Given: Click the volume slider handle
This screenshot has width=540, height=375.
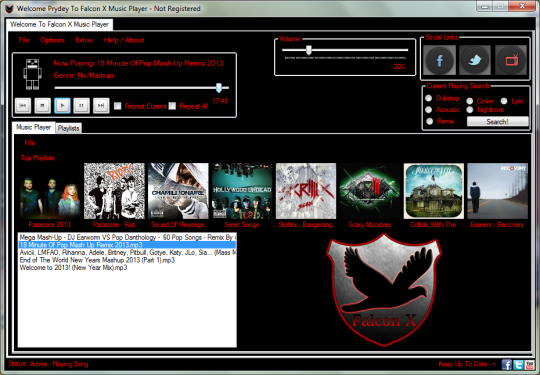Looking at the screenshot, I should tap(309, 50).
